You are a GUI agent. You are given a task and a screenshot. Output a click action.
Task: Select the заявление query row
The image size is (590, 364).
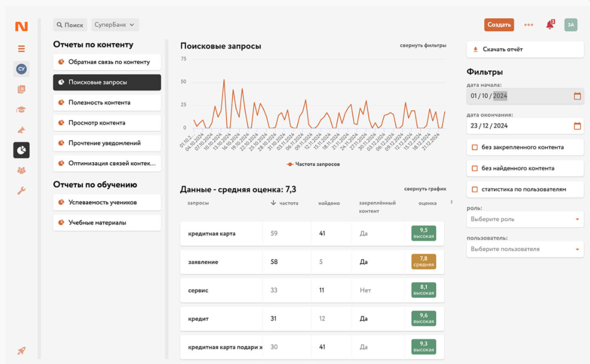[x=312, y=262]
